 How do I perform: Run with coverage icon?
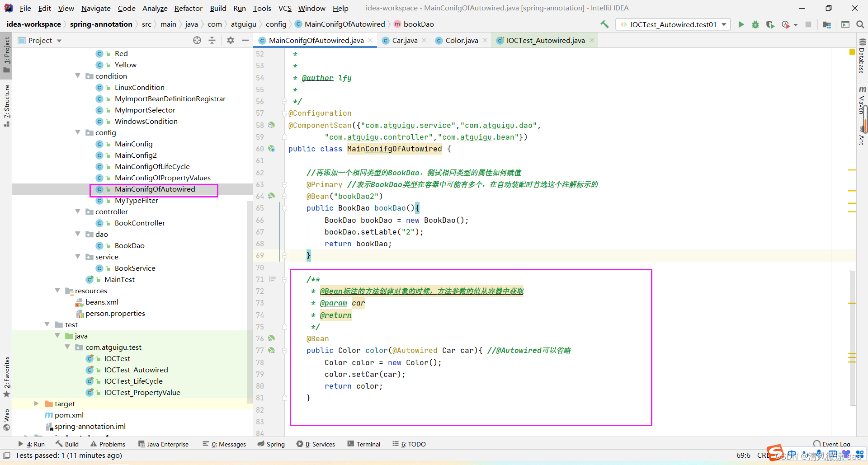pos(770,24)
